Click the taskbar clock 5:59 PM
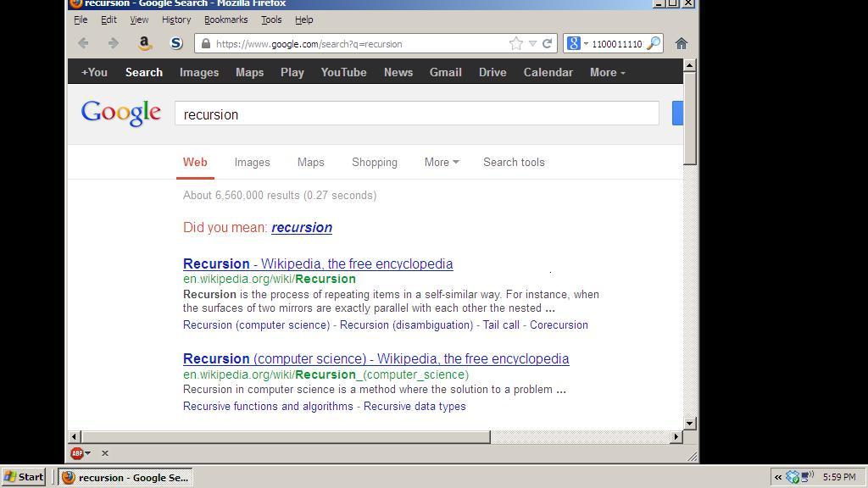This screenshot has width=868, height=488. pos(839,477)
